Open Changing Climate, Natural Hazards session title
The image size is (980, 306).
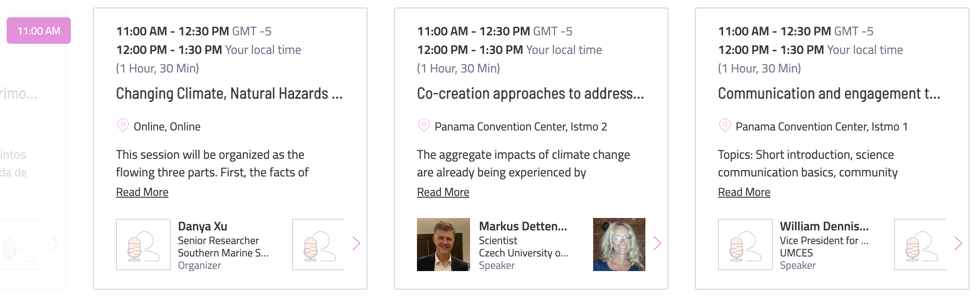pos(229,94)
